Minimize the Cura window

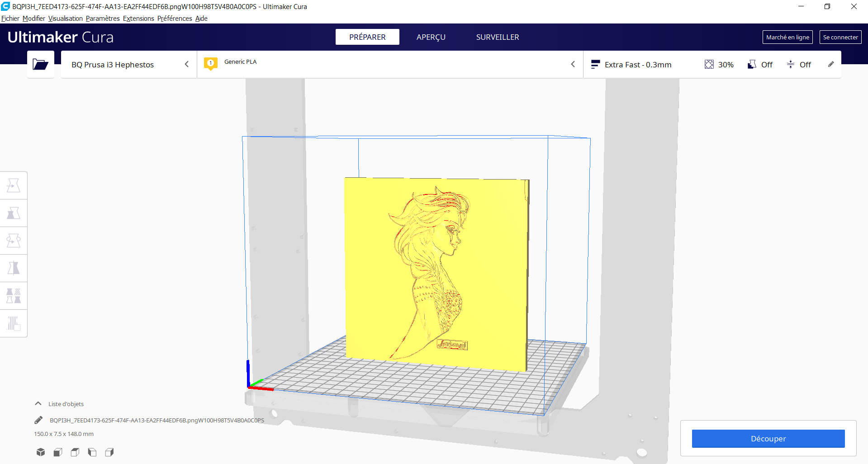click(801, 6)
